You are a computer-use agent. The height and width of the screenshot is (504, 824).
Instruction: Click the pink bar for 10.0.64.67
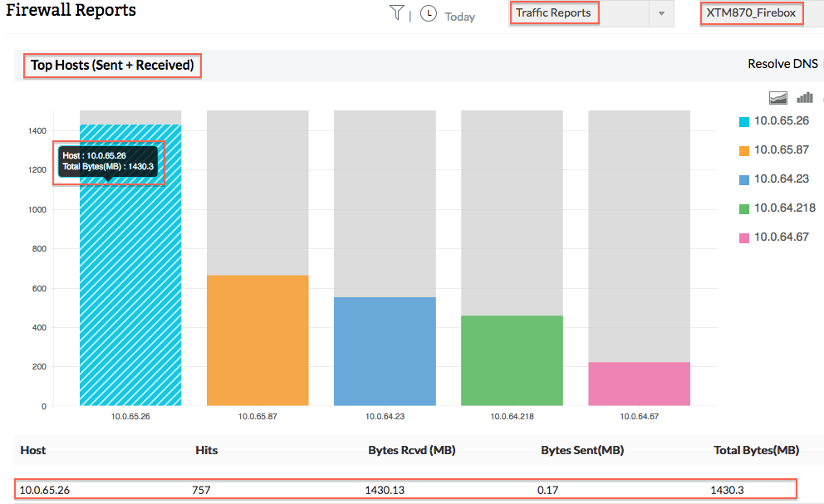(639, 382)
